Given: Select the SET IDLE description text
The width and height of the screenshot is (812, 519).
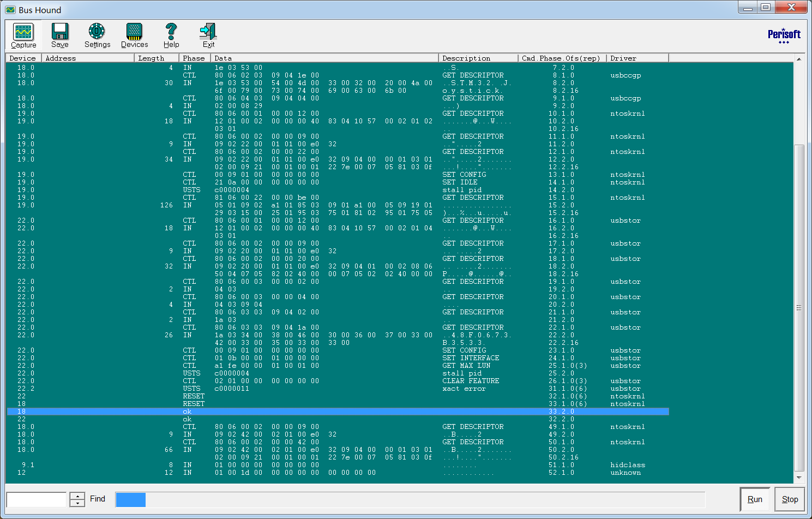Looking at the screenshot, I should coord(460,182).
